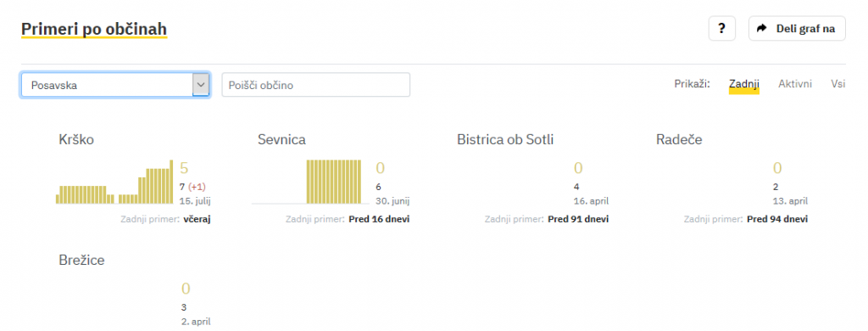Focus the Poišči občino search field
The image size is (868, 331).
click(x=316, y=85)
